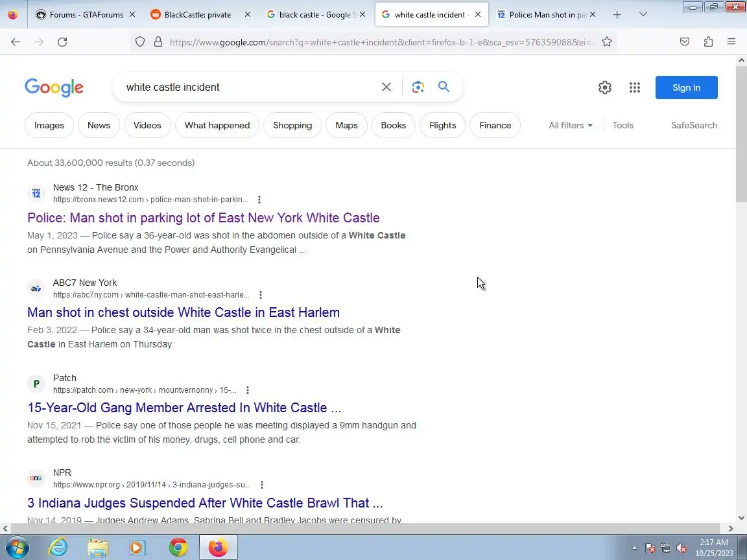Open more options for NPR result
Image resolution: width=747 pixels, height=560 pixels.
pyautogui.click(x=262, y=485)
